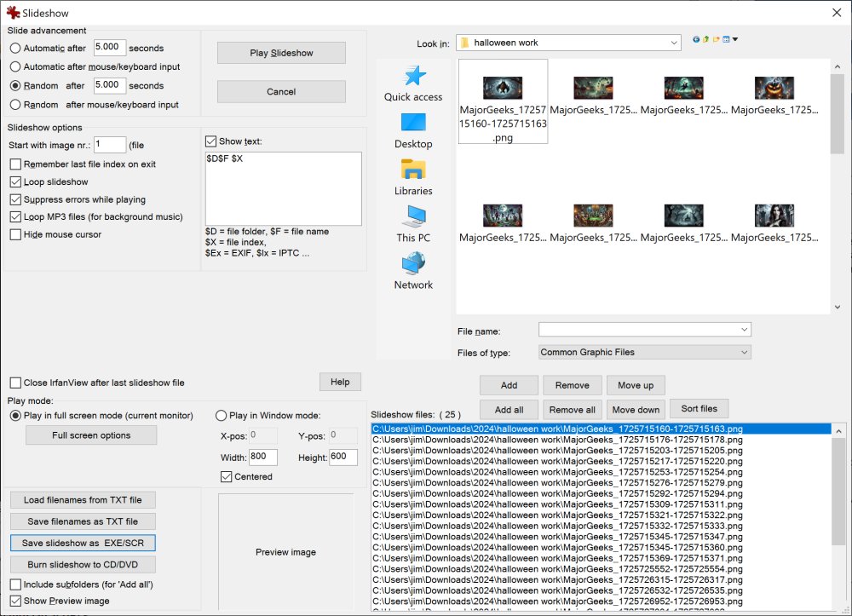
Task: Click the Width field showing 800
Action: tap(263, 457)
